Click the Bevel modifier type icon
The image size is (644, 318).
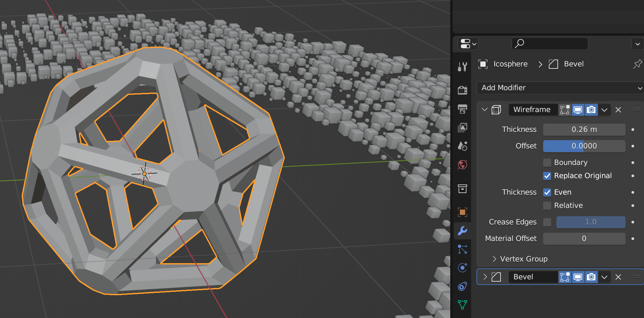(x=496, y=277)
